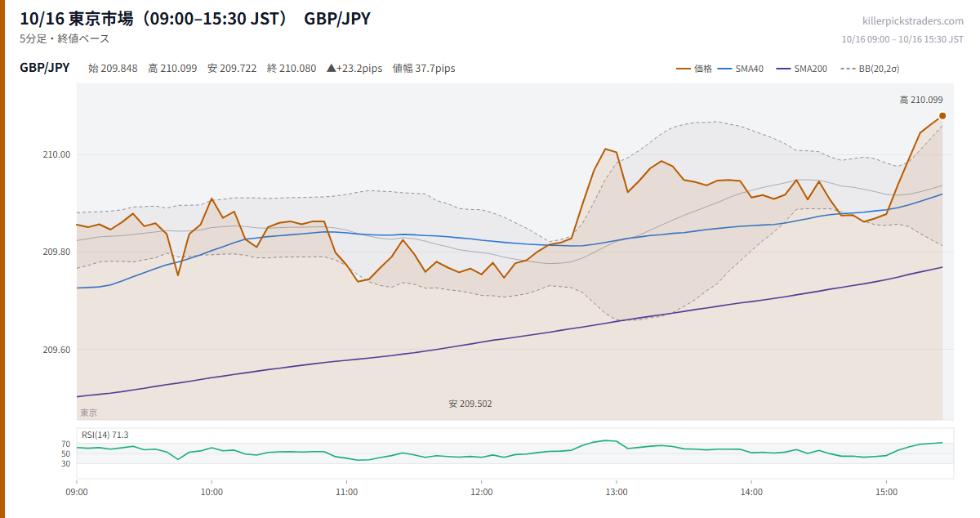This screenshot has height=518, width=980.
Task: Click the 東京 session label in chart
Action: 88,413
